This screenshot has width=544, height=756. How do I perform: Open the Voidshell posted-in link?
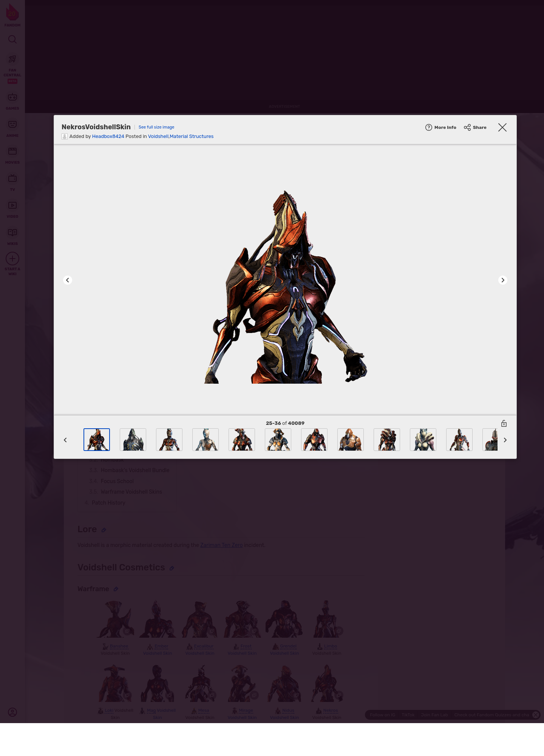pyautogui.click(x=158, y=136)
